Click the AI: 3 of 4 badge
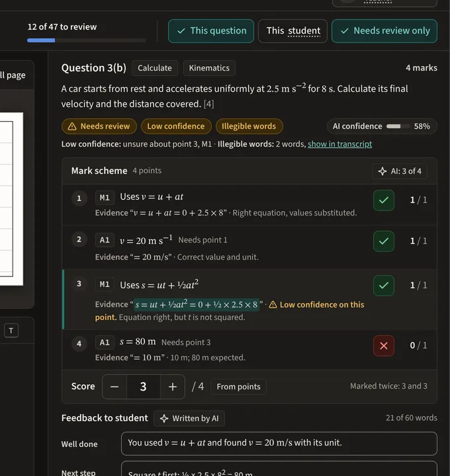The width and height of the screenshot is (450, 476). 400,171
